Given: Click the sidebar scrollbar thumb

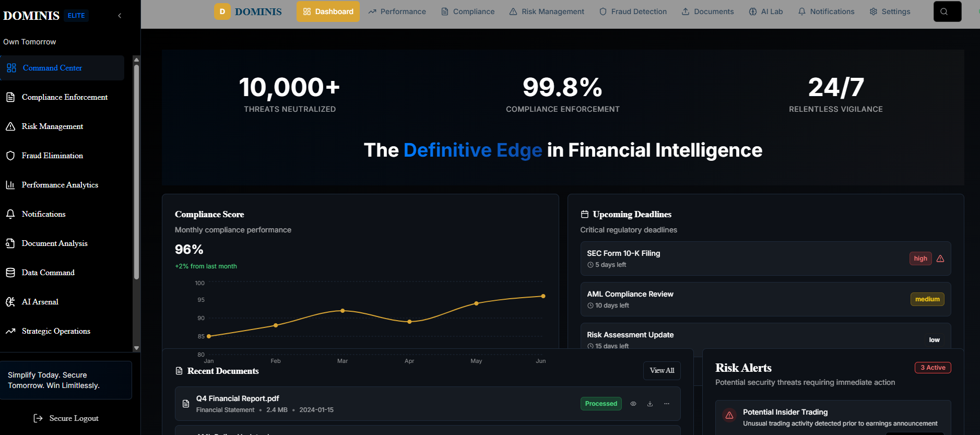Looking at the screenshot, I should (x=136, y=172).
